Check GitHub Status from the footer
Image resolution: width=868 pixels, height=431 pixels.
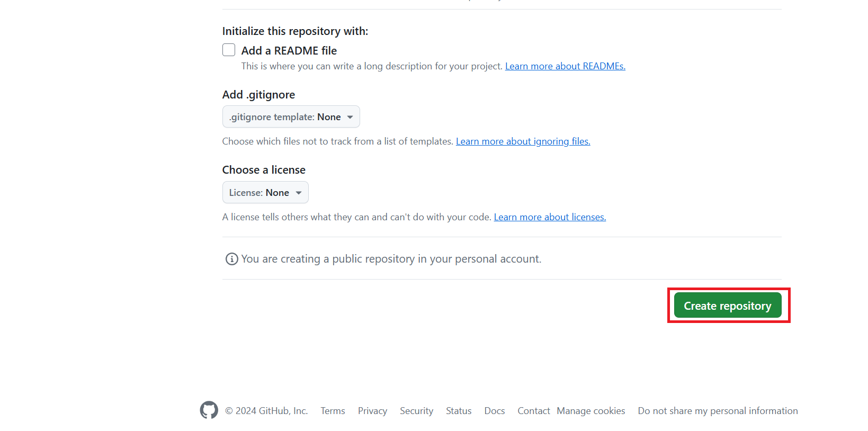458,410
